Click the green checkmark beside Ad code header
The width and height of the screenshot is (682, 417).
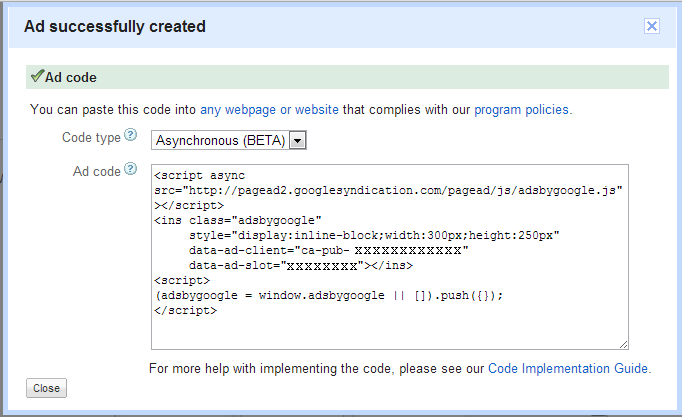tap(37, 76)
